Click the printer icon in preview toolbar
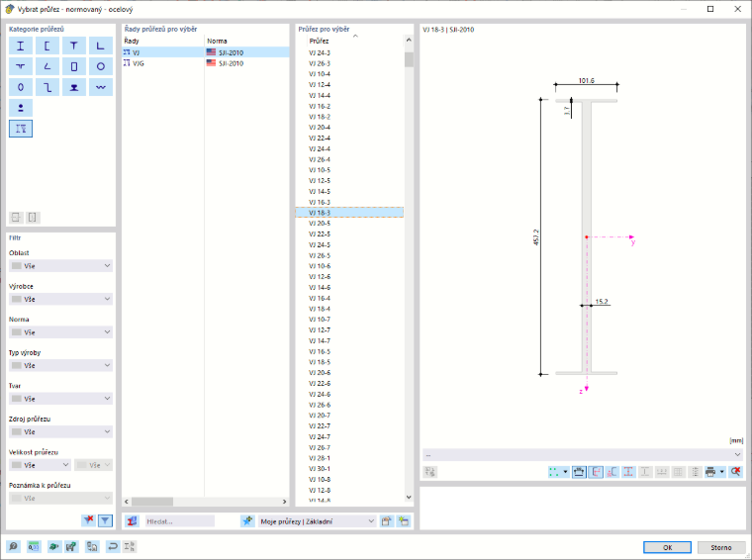 (x=710, y=472)
